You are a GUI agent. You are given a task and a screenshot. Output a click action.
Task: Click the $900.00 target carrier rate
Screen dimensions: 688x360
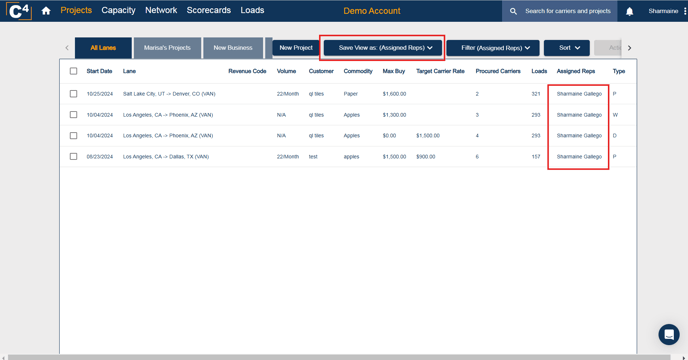point(426,157)
